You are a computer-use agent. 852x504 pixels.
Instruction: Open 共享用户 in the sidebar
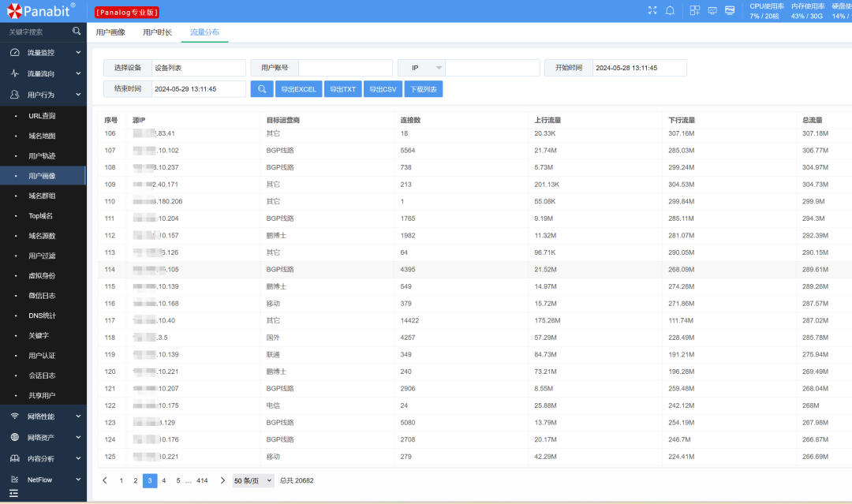(x=43, y=395)
